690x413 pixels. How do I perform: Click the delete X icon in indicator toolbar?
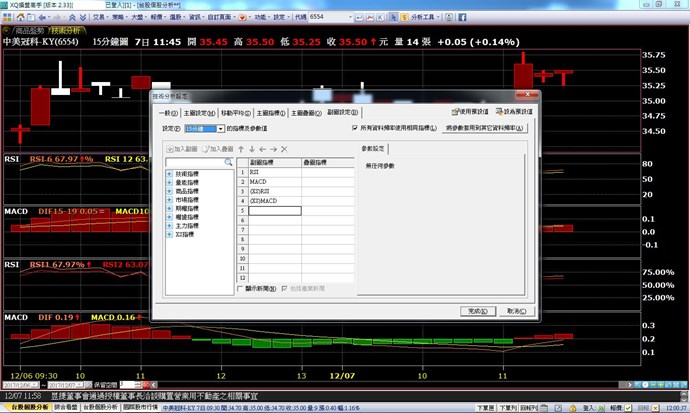click(284, 149)
